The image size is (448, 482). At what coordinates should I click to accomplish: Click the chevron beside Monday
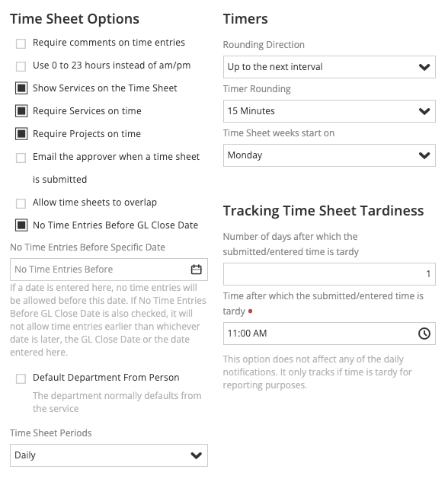tap(424, 155)
